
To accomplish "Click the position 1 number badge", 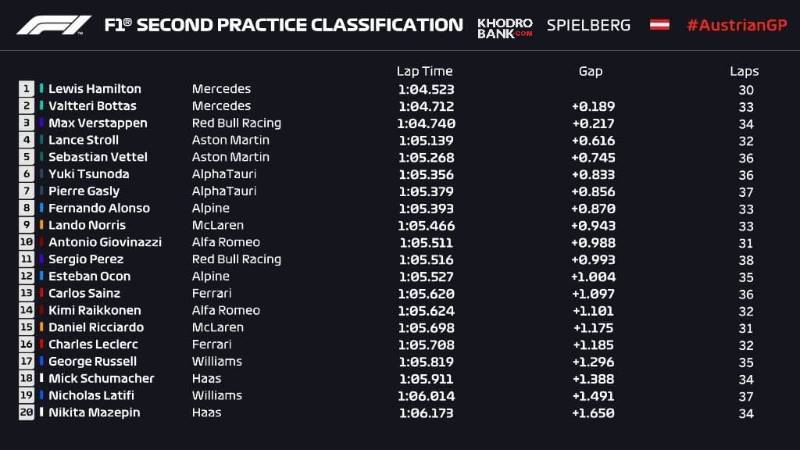I will (x=26, y=89).
